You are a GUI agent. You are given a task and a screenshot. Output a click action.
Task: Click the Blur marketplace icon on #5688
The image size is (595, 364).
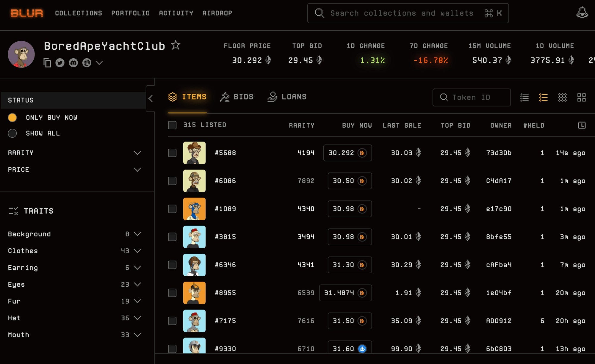tap(362, 153)
